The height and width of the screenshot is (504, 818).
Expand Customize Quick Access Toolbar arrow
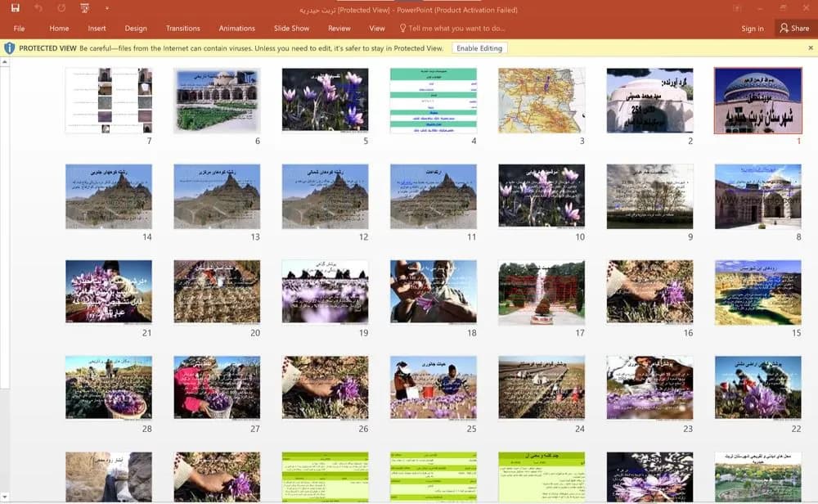(107, 8)
